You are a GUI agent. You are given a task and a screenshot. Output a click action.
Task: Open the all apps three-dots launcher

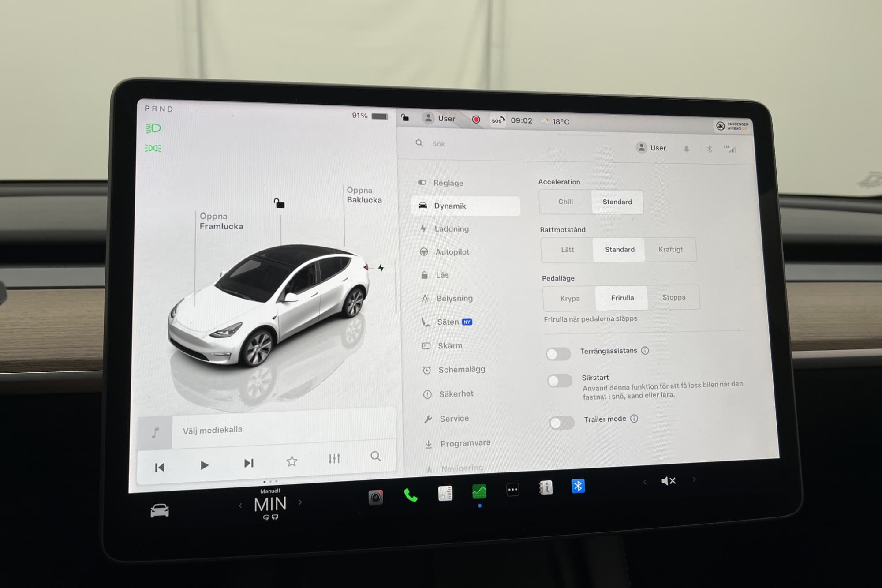[512, 490]
